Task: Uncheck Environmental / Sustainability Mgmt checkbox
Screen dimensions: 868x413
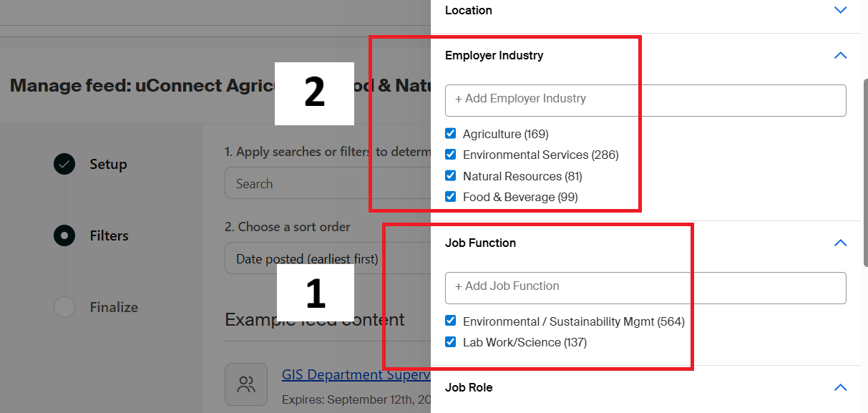Action: (x=451, y=321)
